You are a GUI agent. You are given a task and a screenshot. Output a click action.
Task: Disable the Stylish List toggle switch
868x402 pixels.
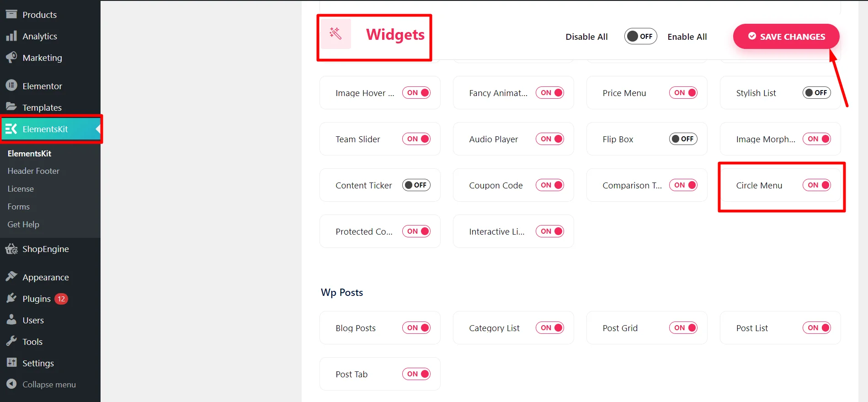pyautogui.click(x=816, y=93)
